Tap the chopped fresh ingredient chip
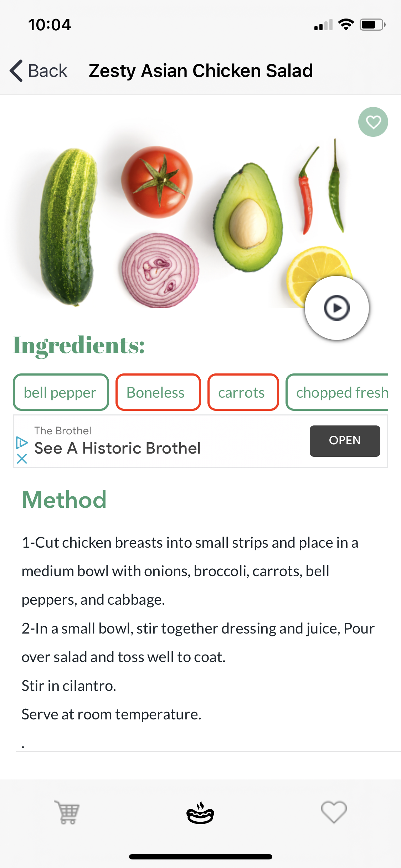This screenshot has height=868, width=401. click(x=337, y=392)
